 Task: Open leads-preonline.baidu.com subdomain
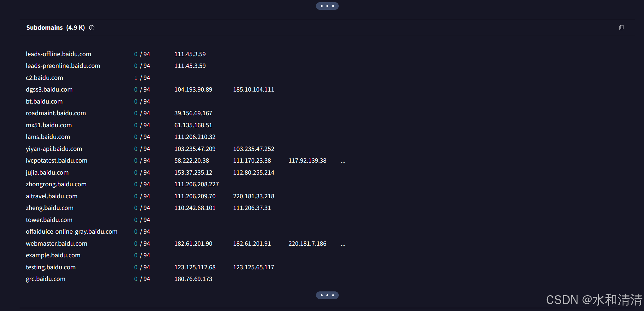(x=63, y=66)
